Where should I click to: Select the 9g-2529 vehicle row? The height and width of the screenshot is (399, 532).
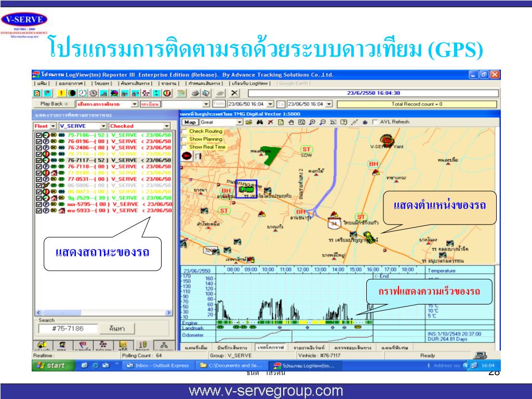pos(104,198)
